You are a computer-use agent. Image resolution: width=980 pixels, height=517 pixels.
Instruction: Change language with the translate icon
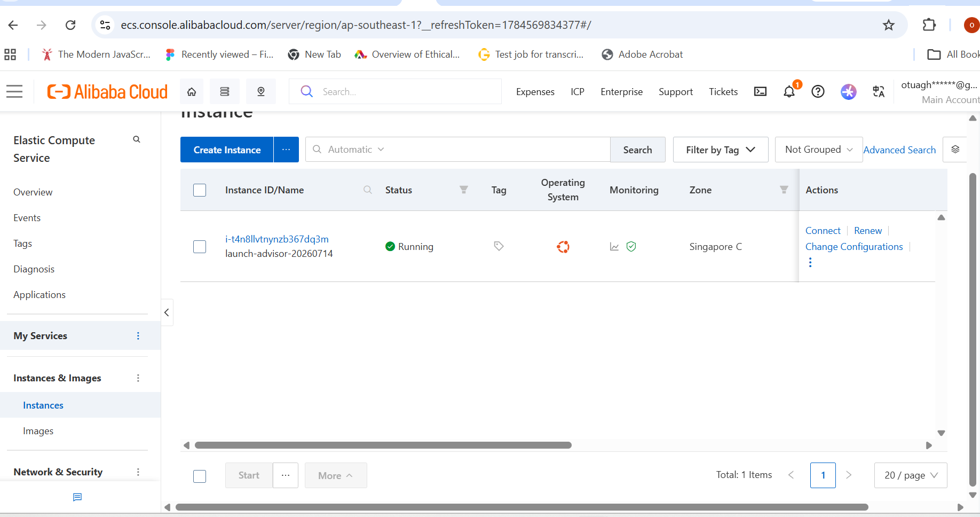point(879,92)
